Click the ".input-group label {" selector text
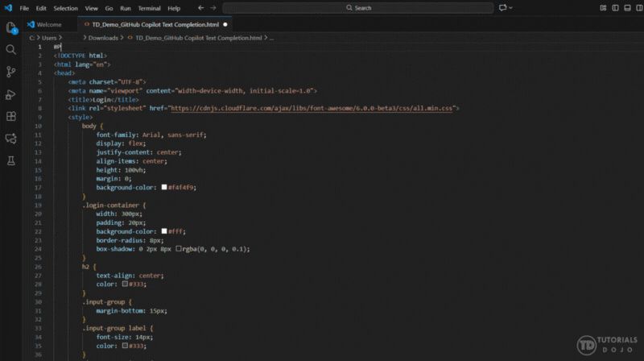Viewport: 644px width, 361px height. click(x=118, y=328)
